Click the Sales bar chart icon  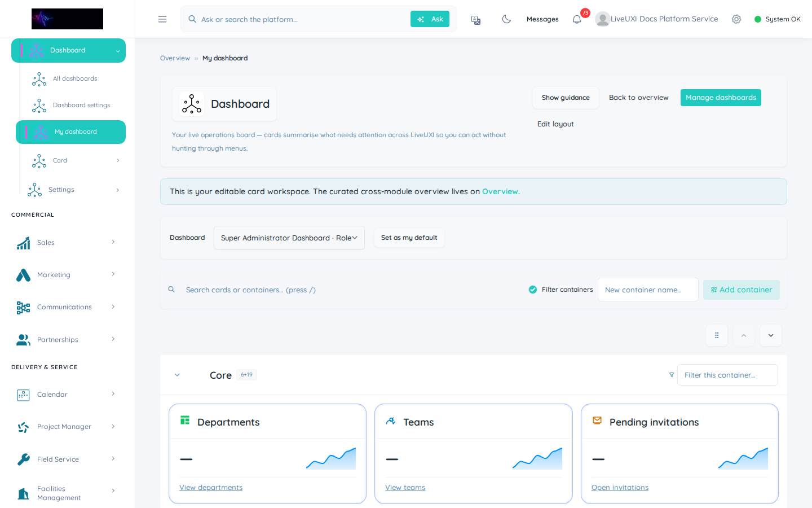[23, 243]
